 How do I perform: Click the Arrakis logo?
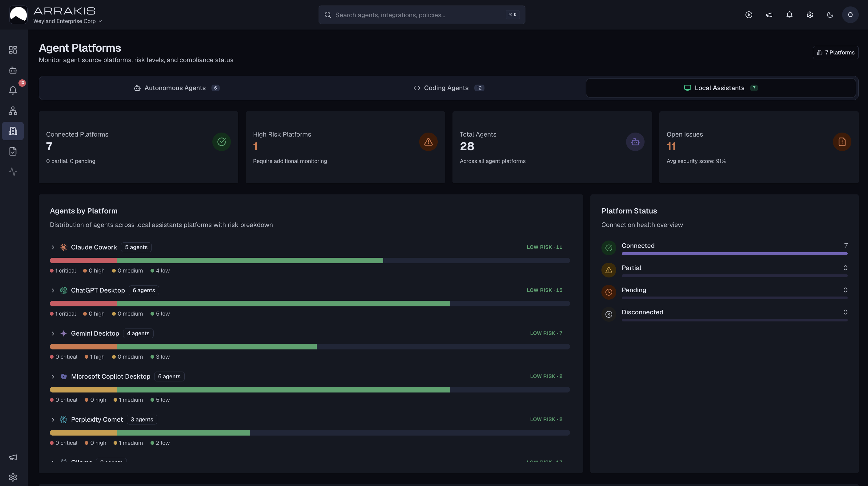[x=18, y=15]
